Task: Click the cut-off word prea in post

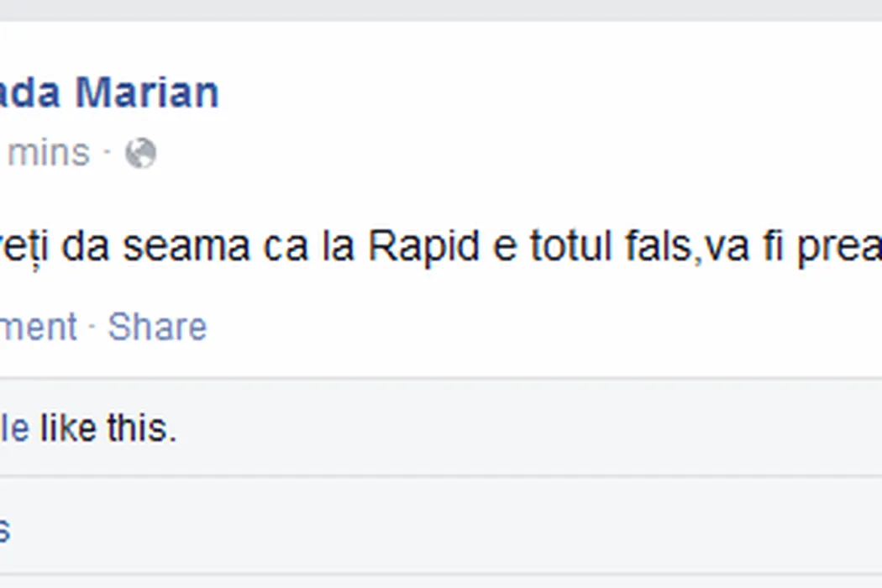Action: tap(838, 247)
